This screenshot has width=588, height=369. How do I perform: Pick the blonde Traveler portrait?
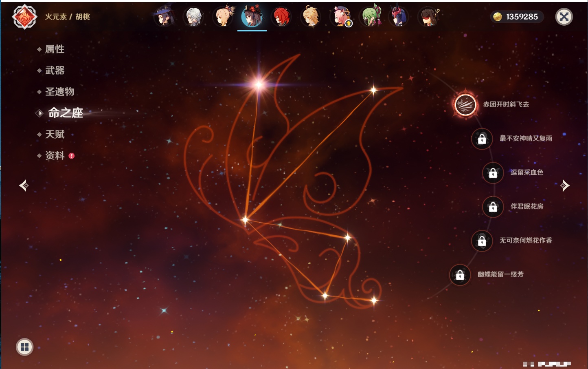pyautogui.click(x=311, y=17)
